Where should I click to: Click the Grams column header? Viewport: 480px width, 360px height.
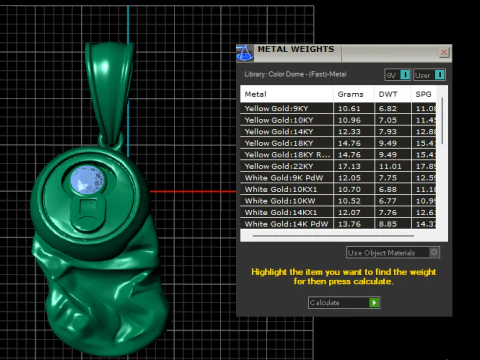click(354, 94)
